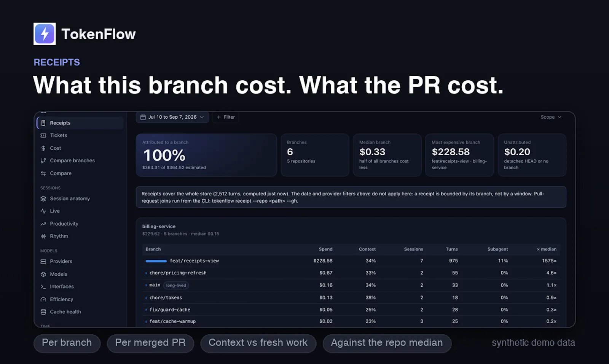This screenshot has width=609, height=364.
Task: Click the Context column header
Action: pyautogui.click(x=367, y=249)
